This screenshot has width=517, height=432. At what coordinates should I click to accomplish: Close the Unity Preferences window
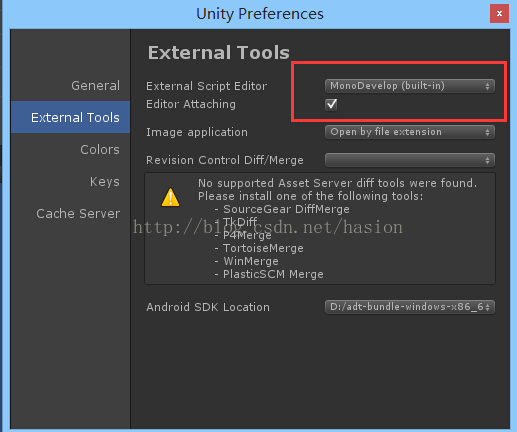coord(499,14)
